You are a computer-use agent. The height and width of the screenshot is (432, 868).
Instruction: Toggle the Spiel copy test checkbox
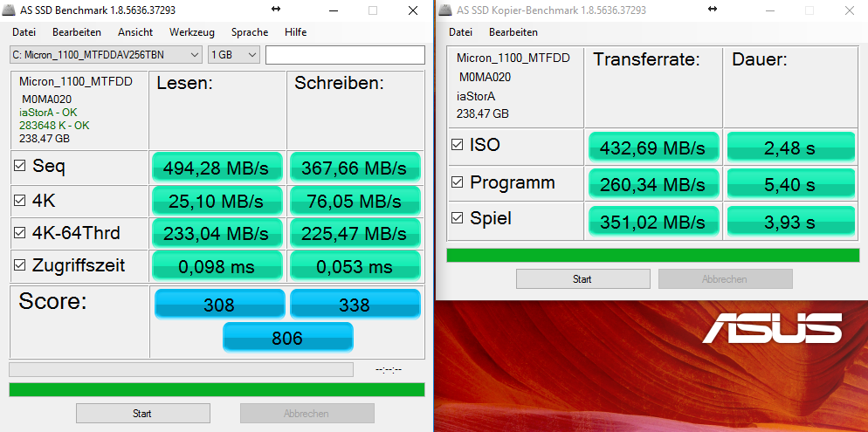pyautogui.click(x=458, y=218)
